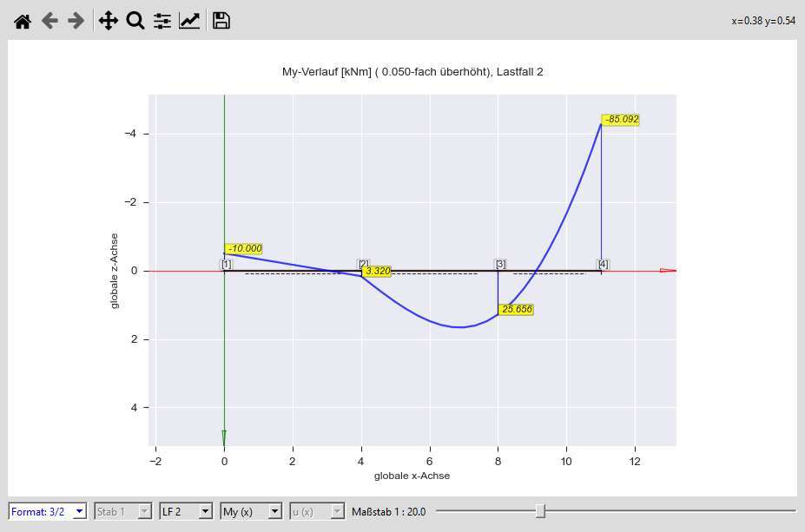Select the Zoom to rectangle magnifier
805x532 pixels.
(x=135, y=21)
